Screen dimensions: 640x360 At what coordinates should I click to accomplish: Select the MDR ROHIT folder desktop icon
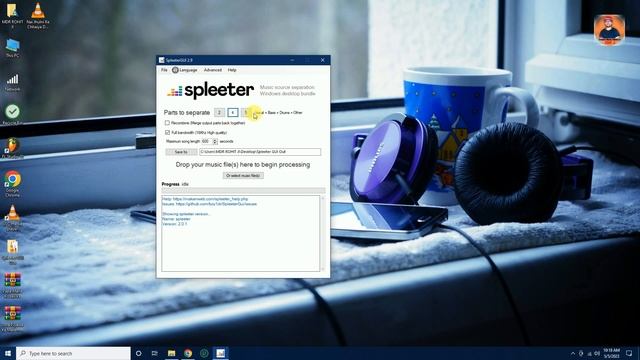pyautogui.click(x=12, y=16)
